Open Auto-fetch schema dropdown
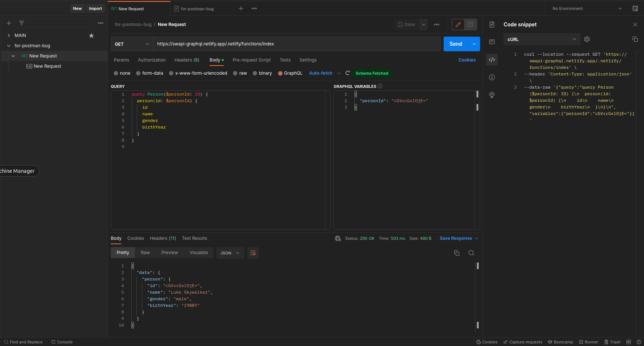Viewport: 644px width, 346px height. pos(324,73)
